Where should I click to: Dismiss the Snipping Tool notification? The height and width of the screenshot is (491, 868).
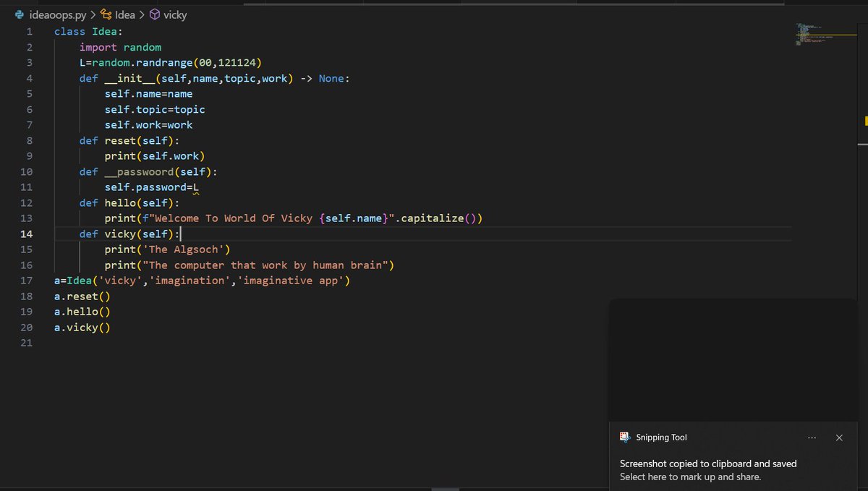[839, 437]
